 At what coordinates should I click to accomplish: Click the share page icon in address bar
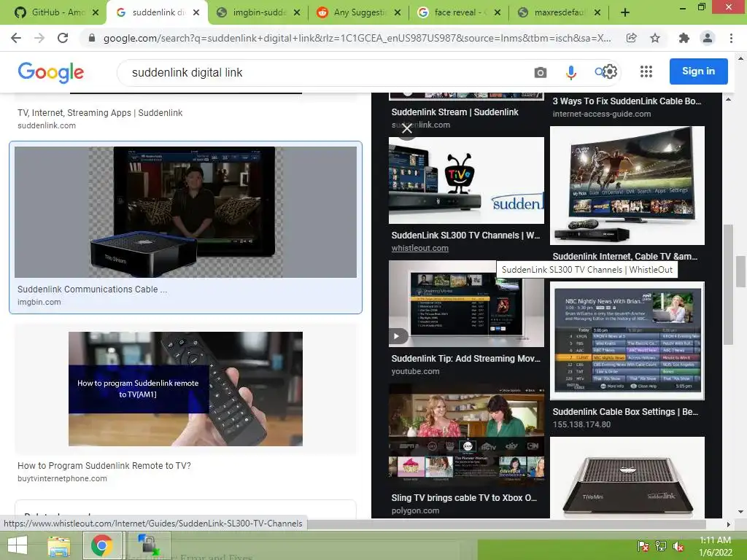(631, 38)
